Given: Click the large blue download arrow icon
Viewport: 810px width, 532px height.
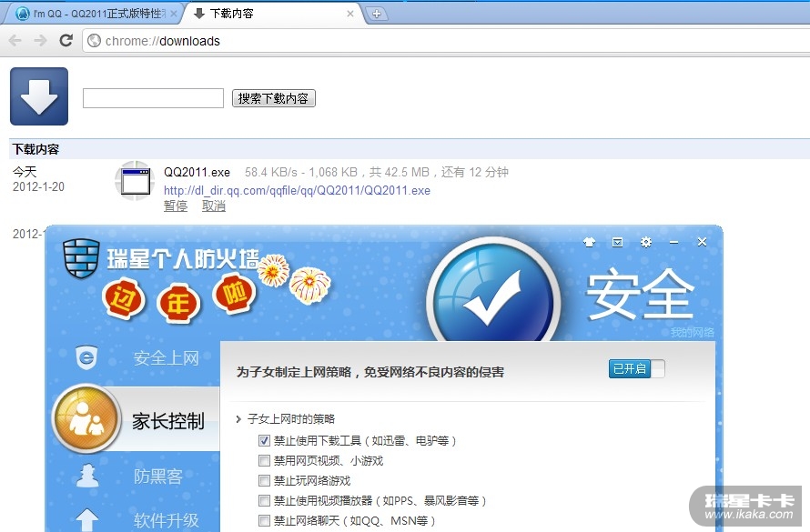Looking at the screenshot, I should pyautogui.click(x=39, y=96).
